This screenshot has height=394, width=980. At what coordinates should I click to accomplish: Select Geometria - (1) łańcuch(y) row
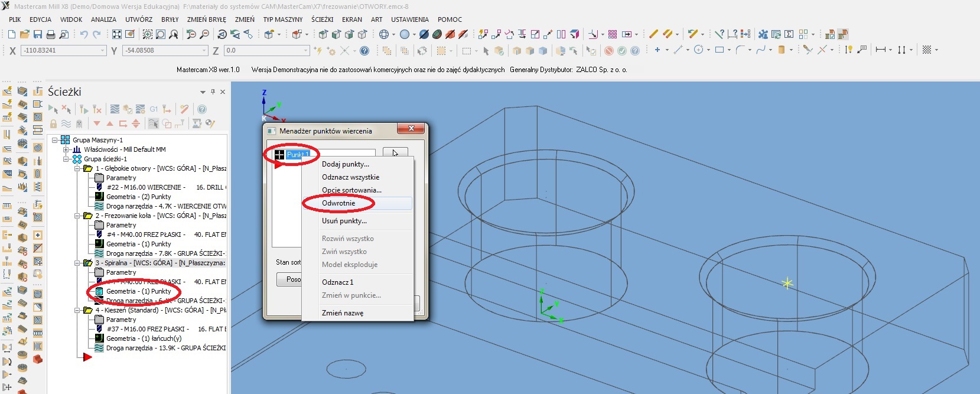coord(144,338)
